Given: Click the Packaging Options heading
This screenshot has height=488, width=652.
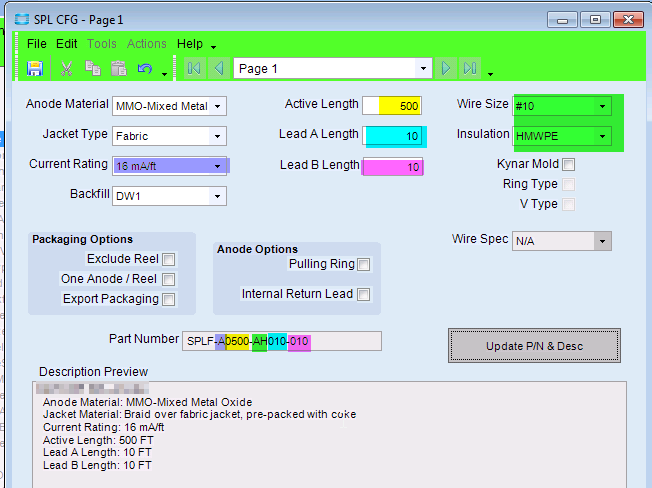Looking at the screenshot, I should (82, 239).
